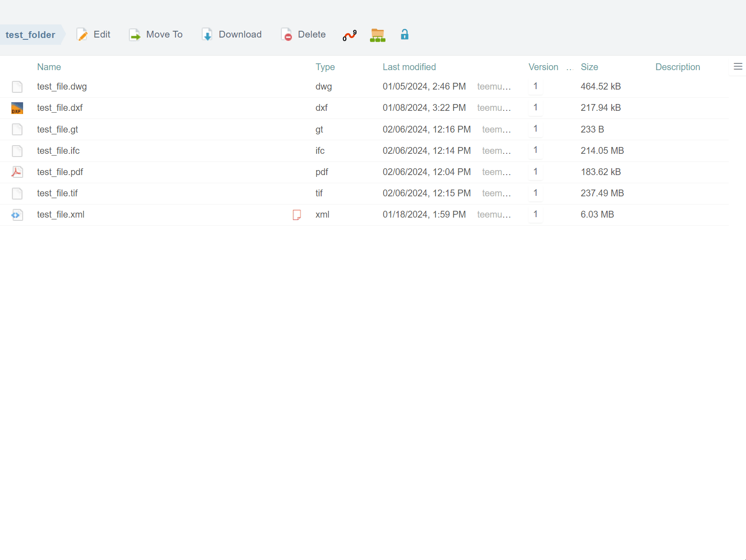Click the red curve route icon in toolbar
Screen dimensions: 746x560
click(x=349, y=35)
